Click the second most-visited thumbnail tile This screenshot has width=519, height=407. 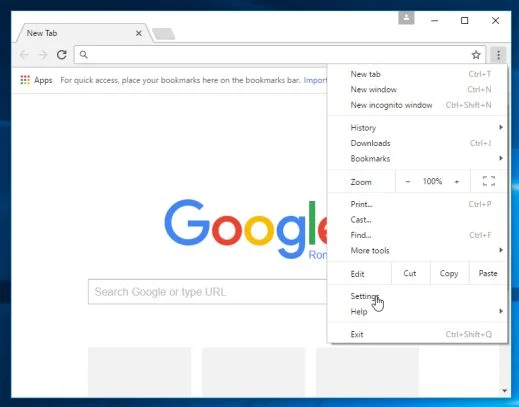pos(254,372)
